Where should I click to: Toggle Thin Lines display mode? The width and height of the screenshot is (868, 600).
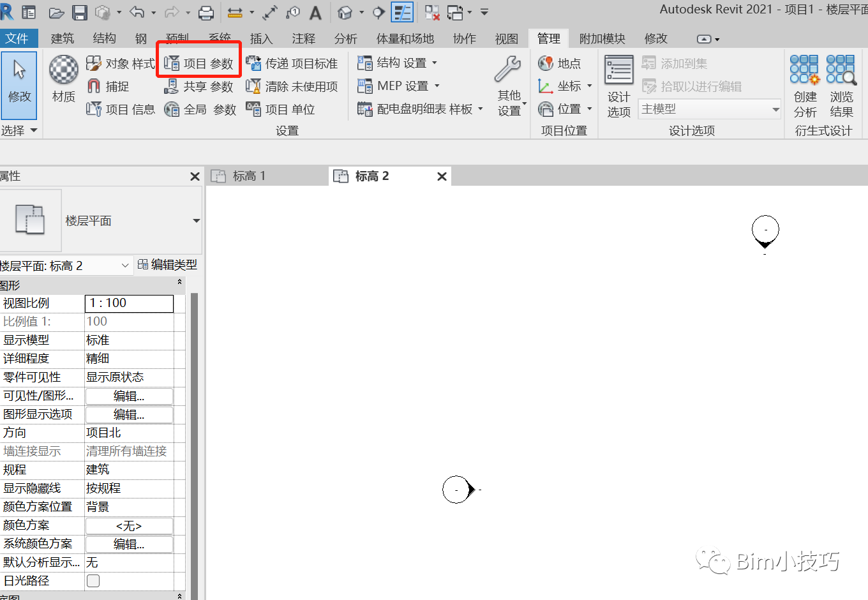(x=402, y=12)
